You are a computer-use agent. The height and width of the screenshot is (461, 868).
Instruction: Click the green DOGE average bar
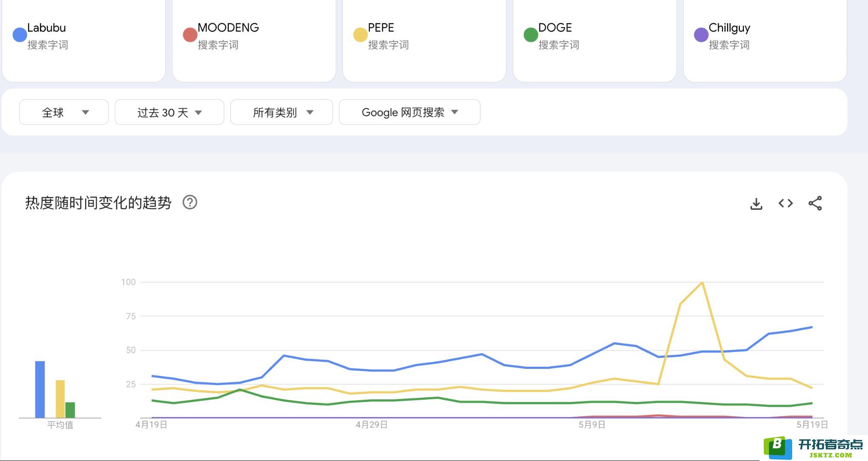tap(70, 410)
